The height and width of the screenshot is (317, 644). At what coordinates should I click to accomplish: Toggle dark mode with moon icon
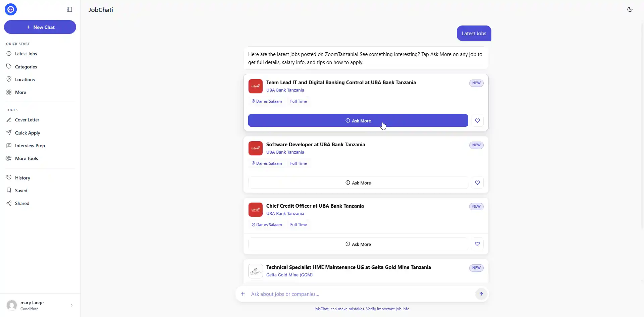pos(630,9)
